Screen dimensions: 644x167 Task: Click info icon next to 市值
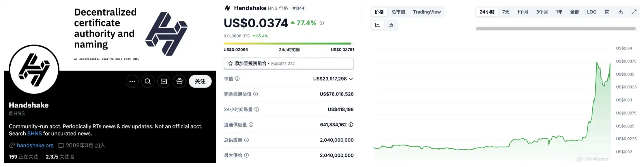tap(237, 79)
